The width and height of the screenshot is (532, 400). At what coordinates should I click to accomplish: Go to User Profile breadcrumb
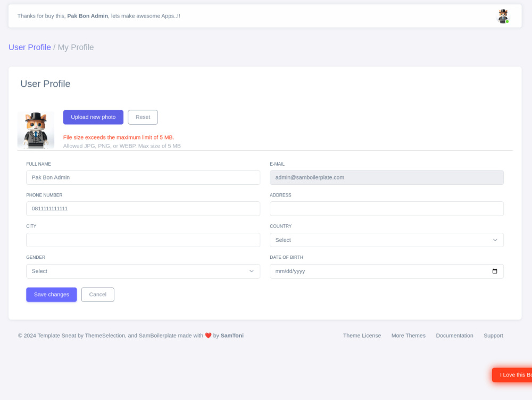(x=29, y=47)
